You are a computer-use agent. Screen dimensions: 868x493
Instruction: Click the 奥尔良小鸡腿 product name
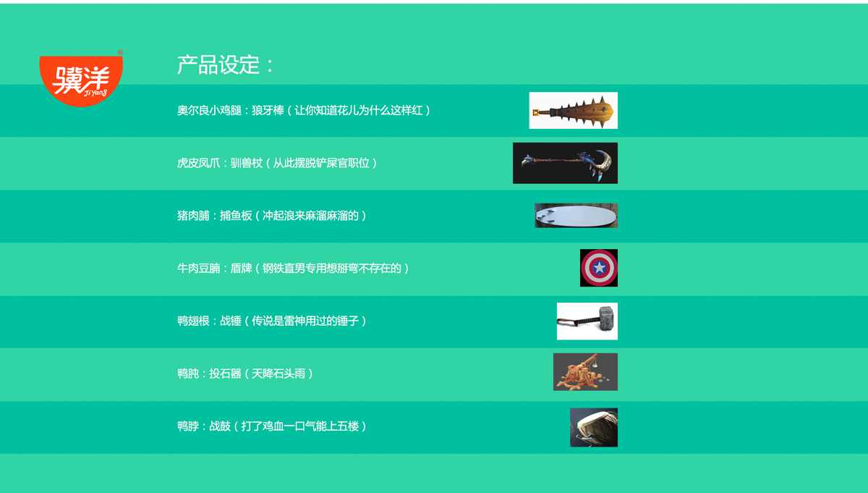tap(208, 111)
